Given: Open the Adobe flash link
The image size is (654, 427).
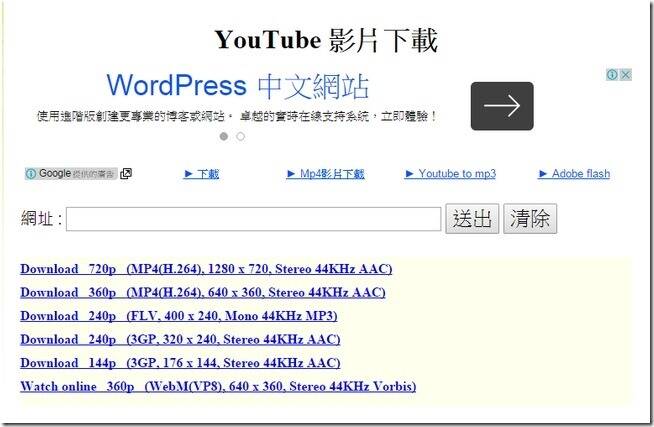Looking at the screenshot, I should coord(574,173).
